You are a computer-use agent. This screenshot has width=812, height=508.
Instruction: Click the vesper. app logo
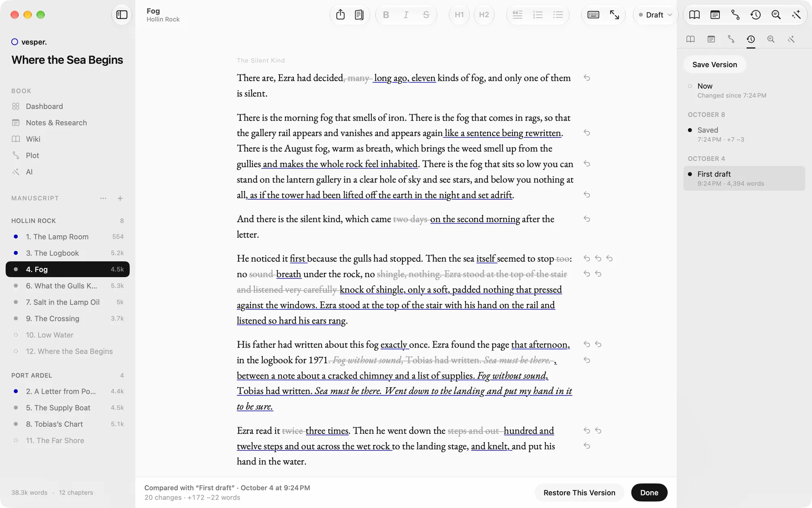pos(29,42)
